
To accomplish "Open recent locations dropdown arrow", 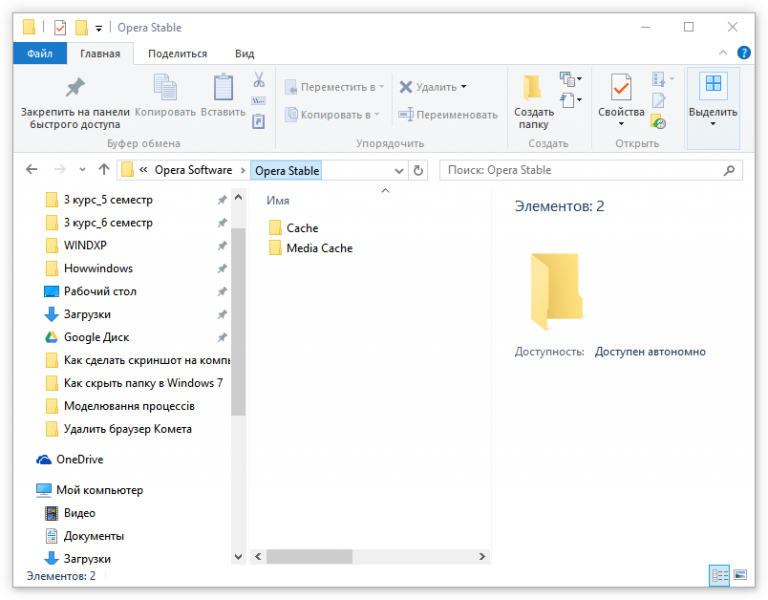I will click(x=82, y=170).
